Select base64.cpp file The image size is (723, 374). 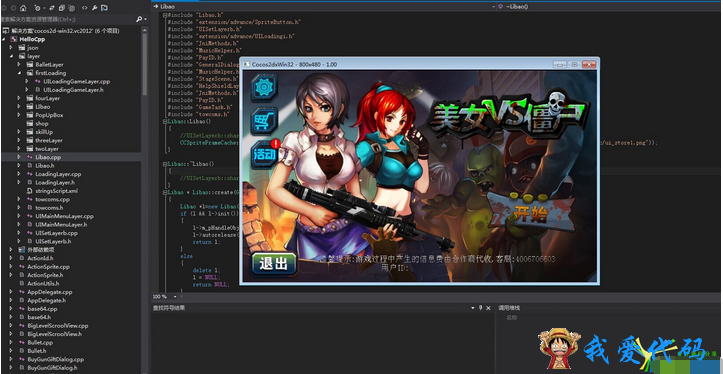42,309
